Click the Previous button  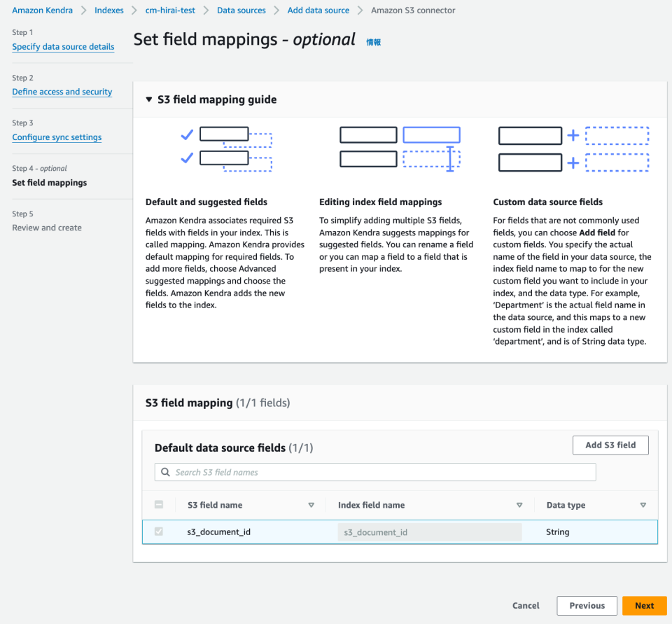pos(587,605)
